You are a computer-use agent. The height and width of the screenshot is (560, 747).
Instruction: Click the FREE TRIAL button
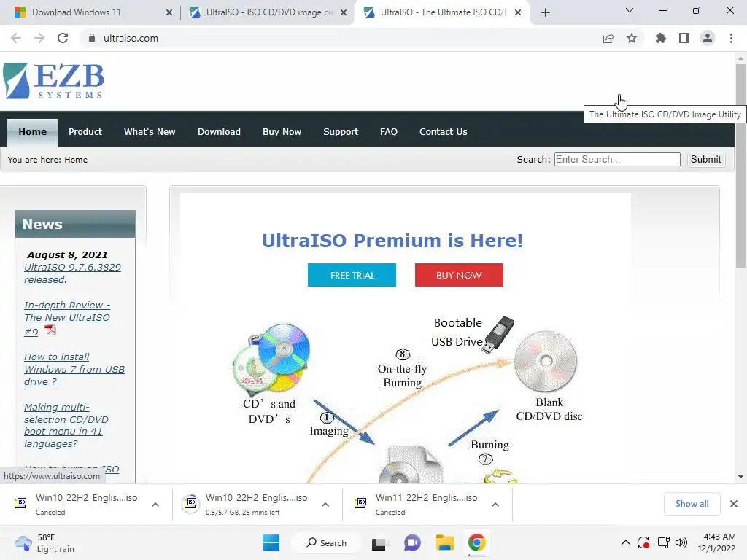pyautogui.click(x=352, y=275)
